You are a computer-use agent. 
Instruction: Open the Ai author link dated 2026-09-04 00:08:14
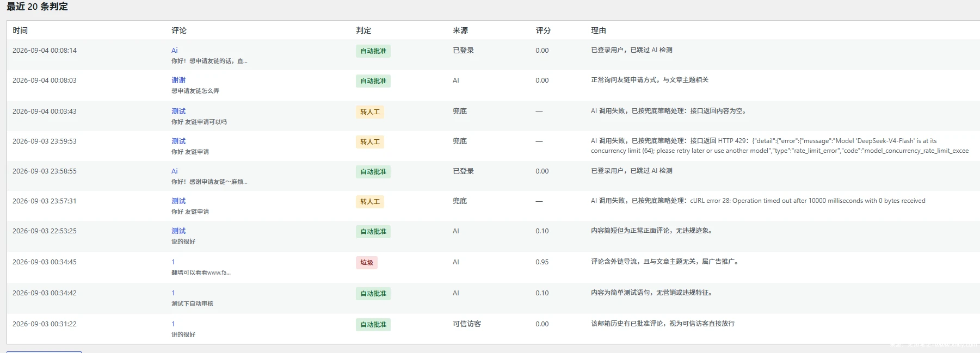click(x=175, y=51)
